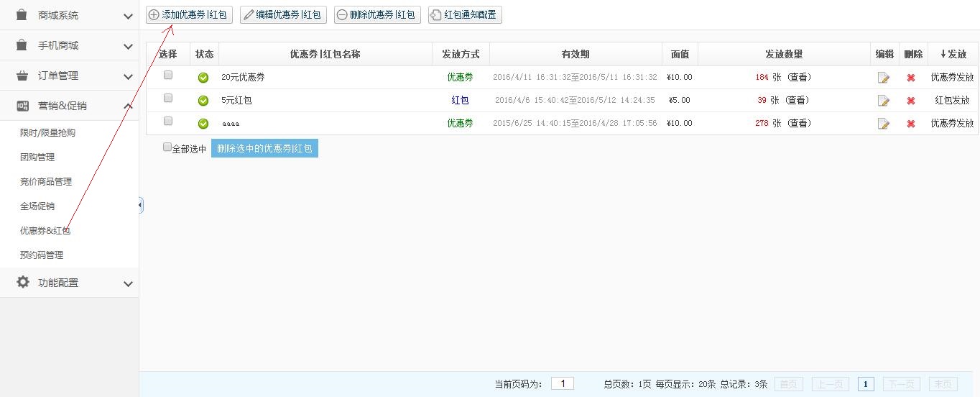
Task: Click the 有效期 column header
Action: click(x=575, y=54)
